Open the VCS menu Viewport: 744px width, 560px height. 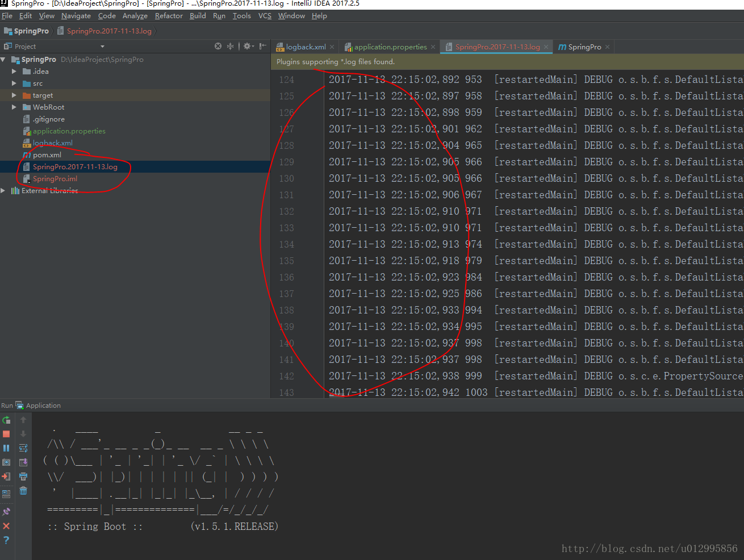[x=265, y=16]
